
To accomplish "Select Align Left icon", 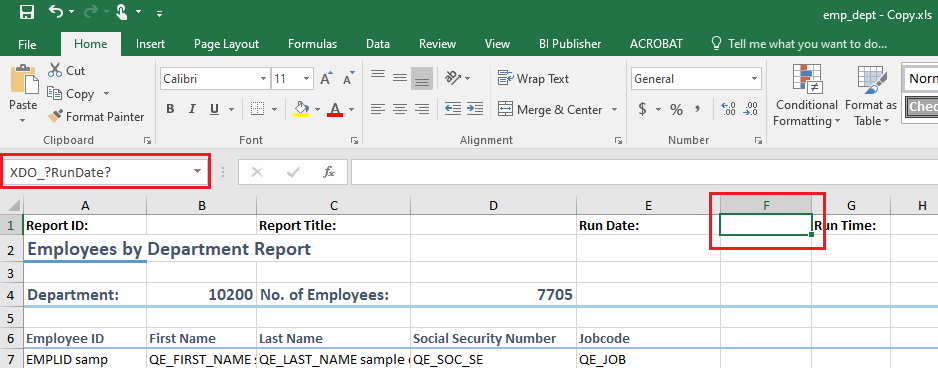I will pos(377,109).
